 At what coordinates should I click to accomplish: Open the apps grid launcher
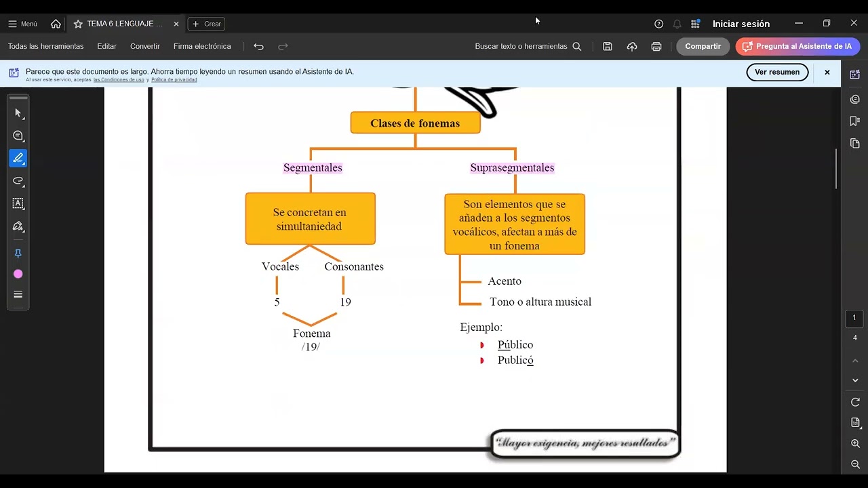[695, 24]
